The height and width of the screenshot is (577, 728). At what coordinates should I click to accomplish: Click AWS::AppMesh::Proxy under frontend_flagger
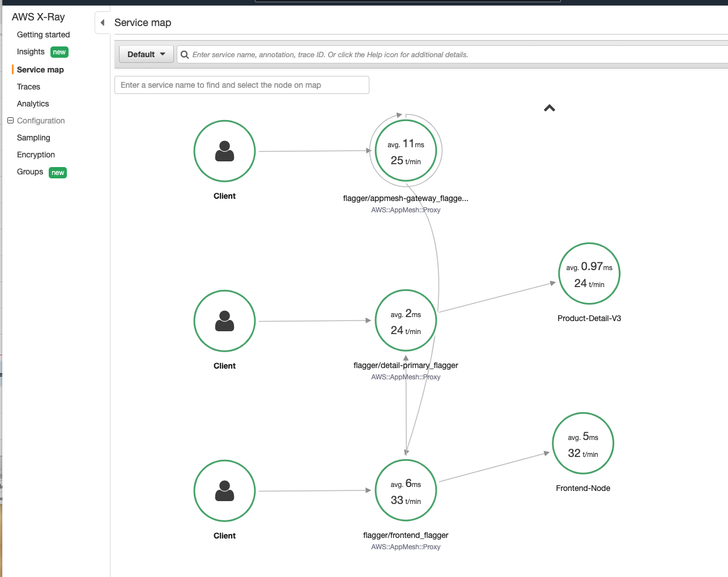(406, 547)
